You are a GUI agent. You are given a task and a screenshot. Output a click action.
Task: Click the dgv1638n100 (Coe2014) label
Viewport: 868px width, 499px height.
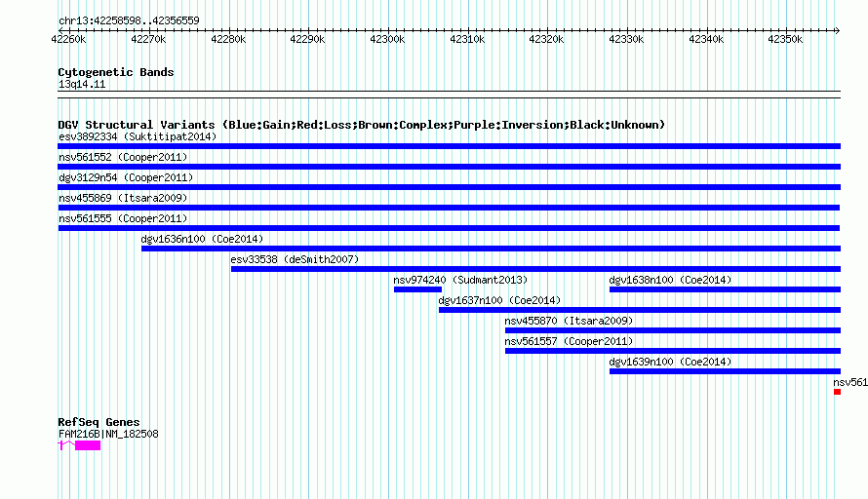(670, 280)
